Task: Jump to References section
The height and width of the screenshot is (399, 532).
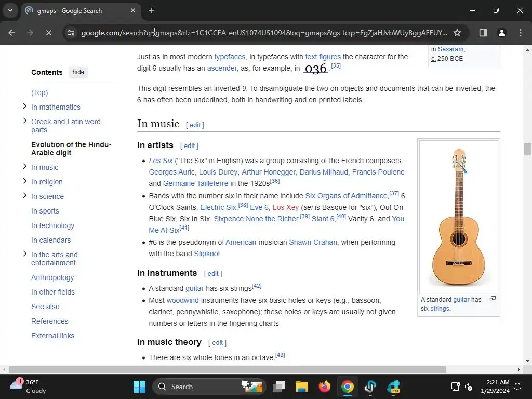Action: (49, 321)
